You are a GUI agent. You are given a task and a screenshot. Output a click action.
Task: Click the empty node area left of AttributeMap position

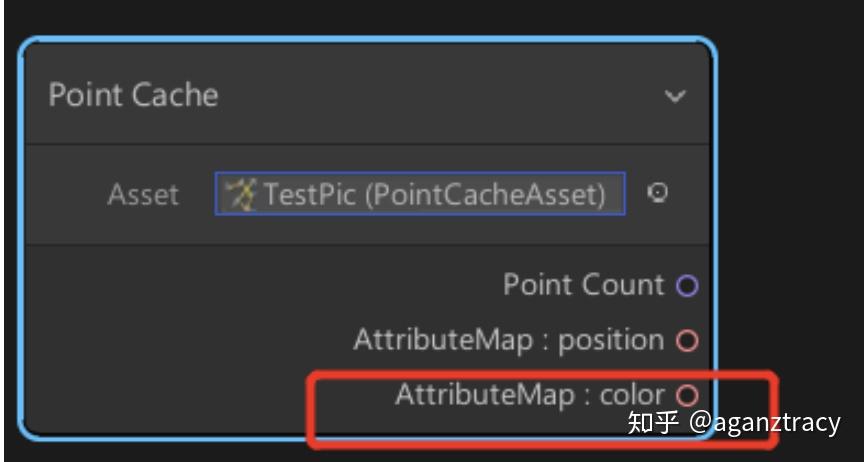tap(180, 341)
